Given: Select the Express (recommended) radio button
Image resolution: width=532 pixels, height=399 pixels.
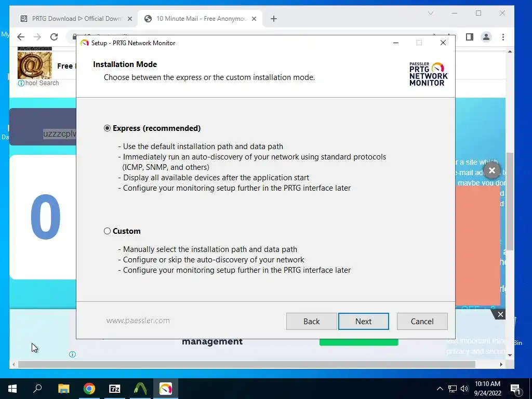Looking at the screenshot, I should coord(107,128).
